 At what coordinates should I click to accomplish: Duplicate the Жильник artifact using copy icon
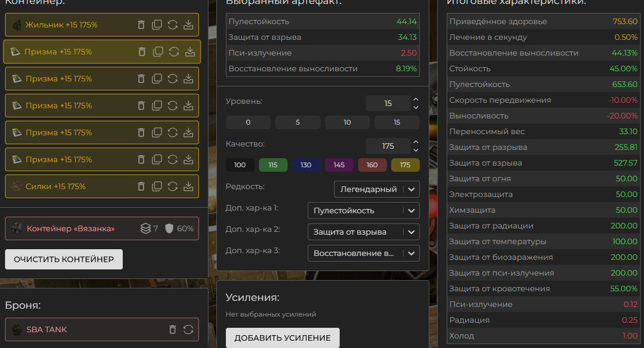[x=157, y=25]
